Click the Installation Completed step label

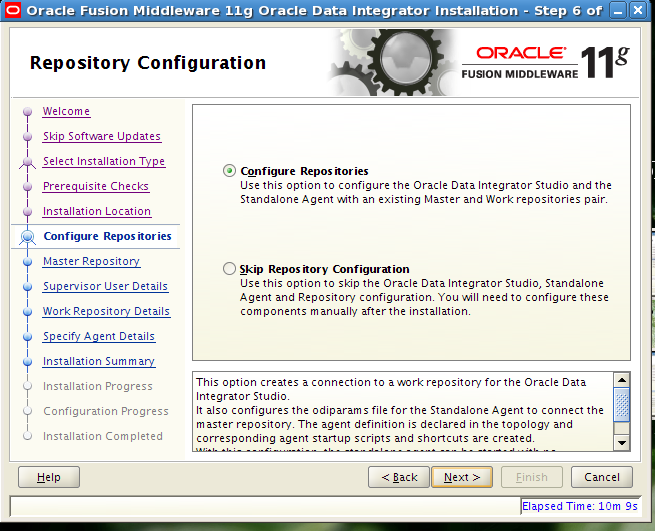pyautogui.click(x=103, y=436)
